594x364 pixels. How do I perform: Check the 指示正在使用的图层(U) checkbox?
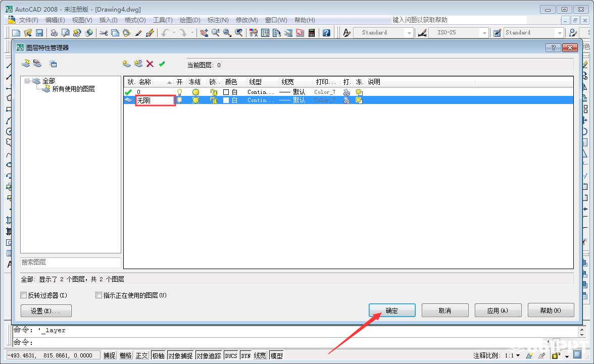click(x=98, y=295)
